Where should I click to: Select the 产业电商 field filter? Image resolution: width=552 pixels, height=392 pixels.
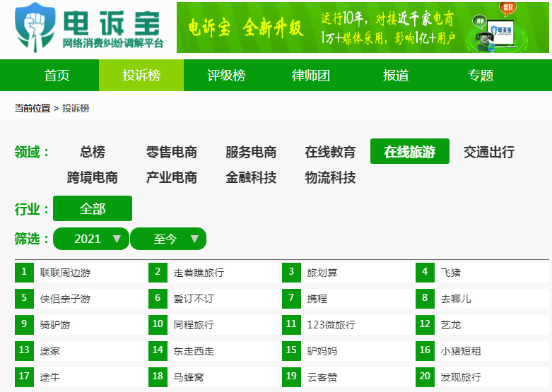(172, 177)
